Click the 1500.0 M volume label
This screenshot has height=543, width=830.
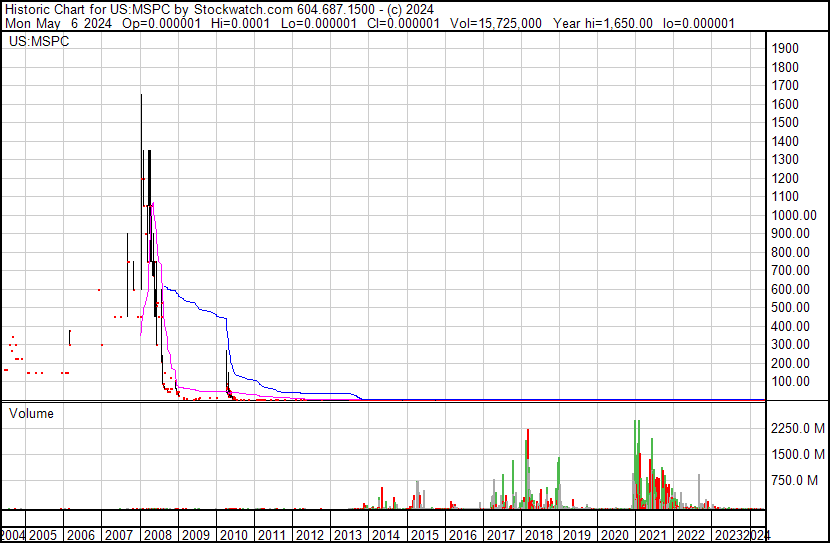798,454
